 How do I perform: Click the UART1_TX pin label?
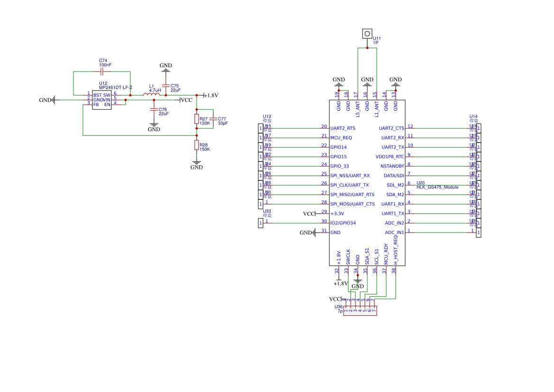click(393, 214)
